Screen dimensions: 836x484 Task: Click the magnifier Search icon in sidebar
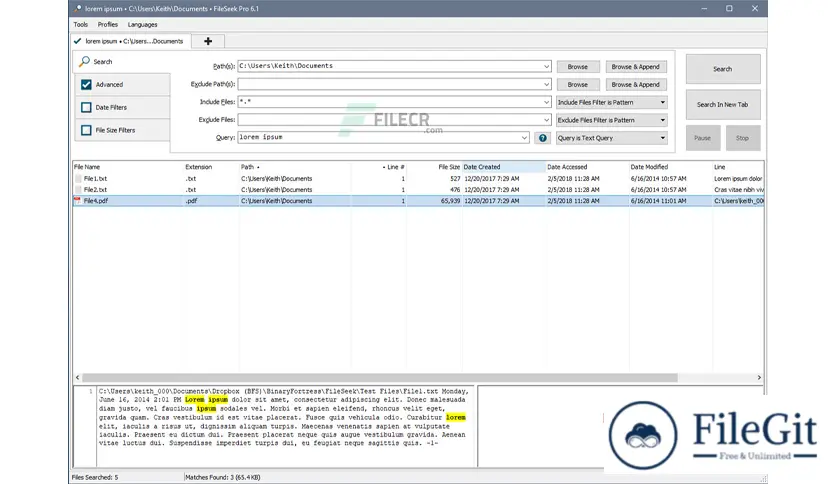84,61
